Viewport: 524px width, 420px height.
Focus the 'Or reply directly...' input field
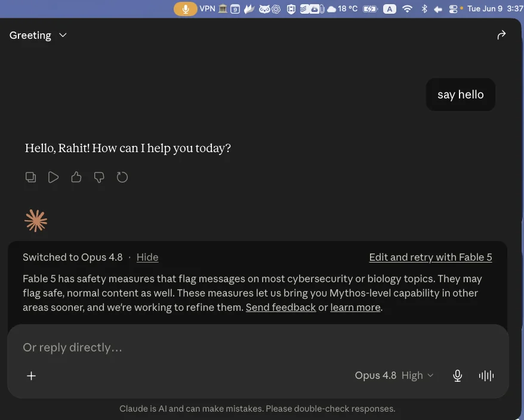[257, 347]
